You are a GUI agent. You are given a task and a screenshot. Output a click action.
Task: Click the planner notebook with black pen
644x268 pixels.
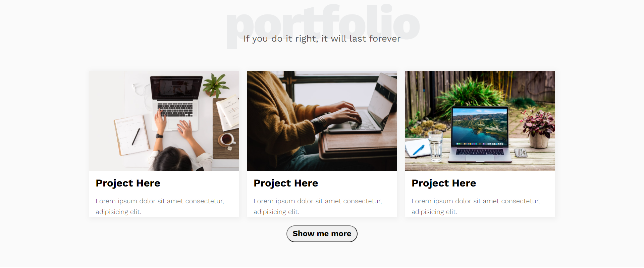pos(131,136)
